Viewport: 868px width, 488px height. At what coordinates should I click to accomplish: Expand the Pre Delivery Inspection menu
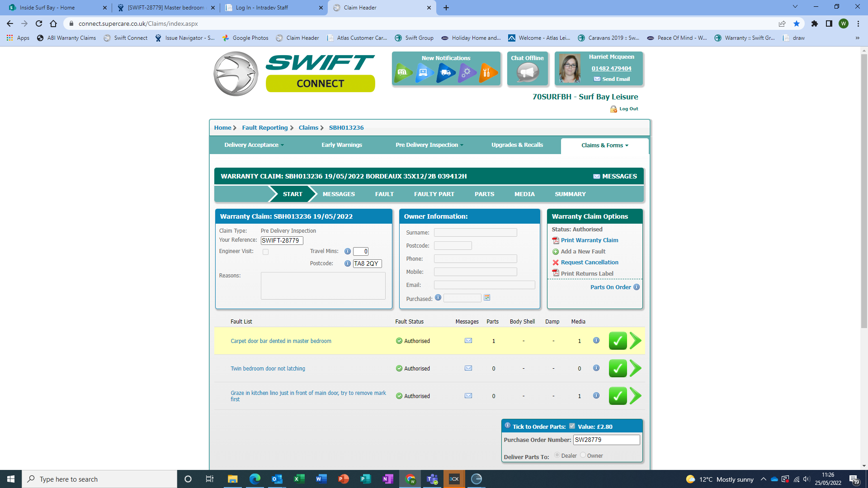pos(429,145)
